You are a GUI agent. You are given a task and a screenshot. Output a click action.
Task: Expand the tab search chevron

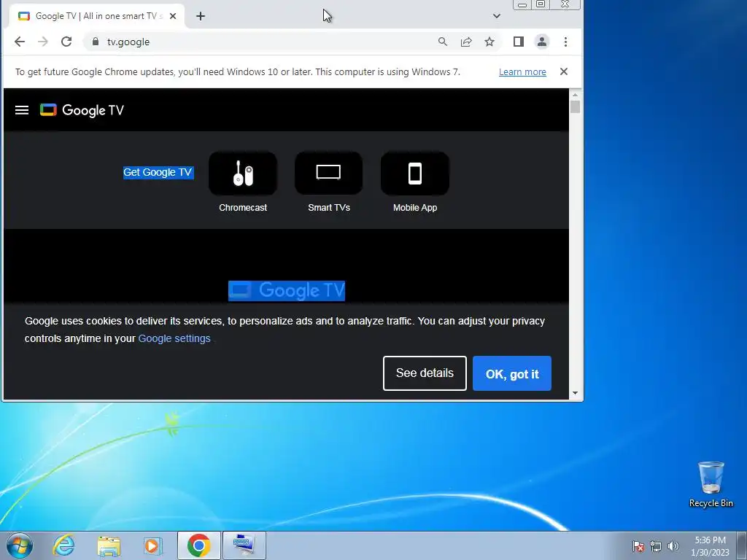[496, 16]
